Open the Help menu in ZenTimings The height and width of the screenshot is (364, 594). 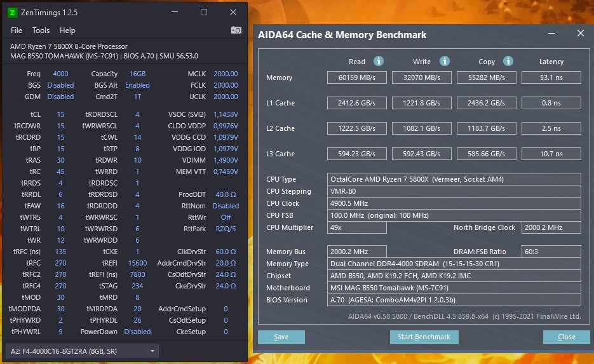click(67, 30)
